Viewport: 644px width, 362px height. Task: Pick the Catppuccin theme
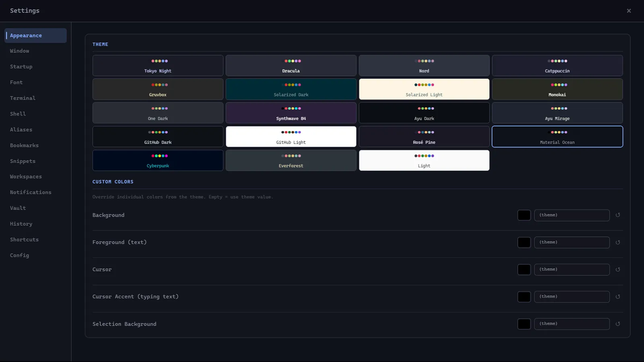(x=557, y=66)
